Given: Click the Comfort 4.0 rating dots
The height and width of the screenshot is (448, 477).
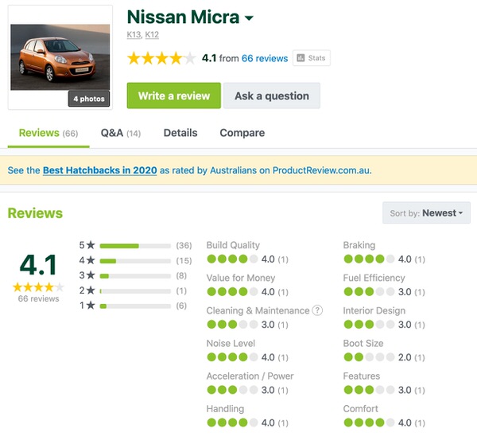Looking at the screenshot, I should click(x=369, y=423).
